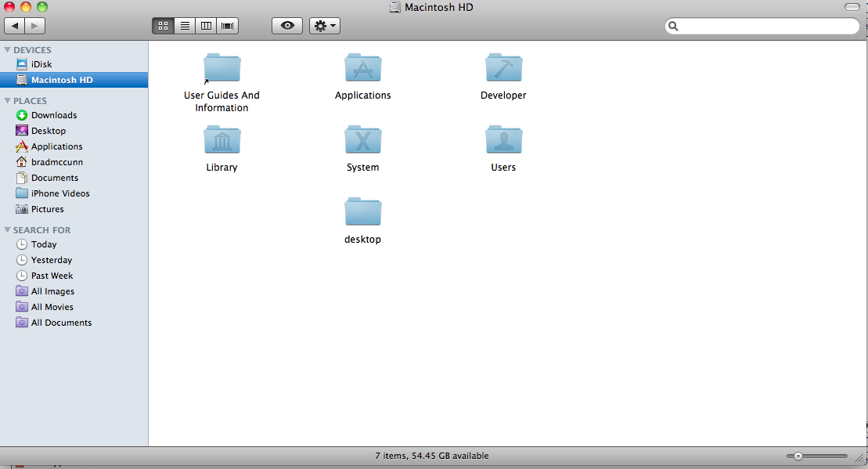868x469 pixels.
Task: Select the Library folder icon
Action: 222,139
